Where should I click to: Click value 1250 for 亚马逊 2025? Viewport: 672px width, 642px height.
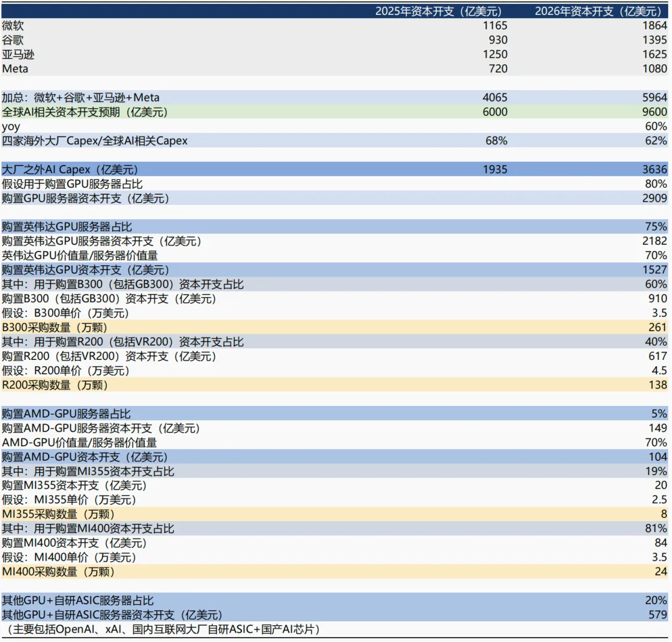click(x=495, y=54)
